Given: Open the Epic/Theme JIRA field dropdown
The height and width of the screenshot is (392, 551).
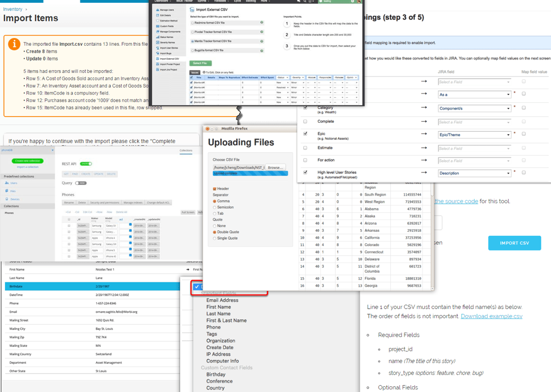Looking at the screenshot, I should click(474, 134).
